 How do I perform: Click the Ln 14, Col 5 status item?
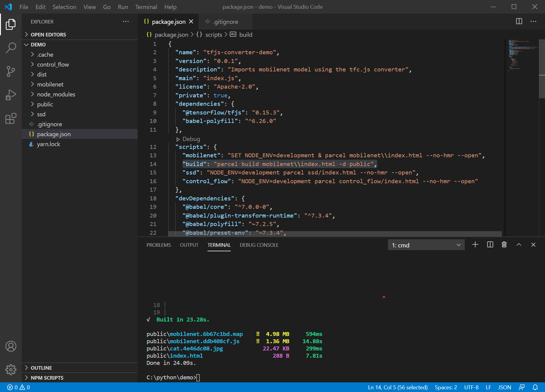[398, 387]
